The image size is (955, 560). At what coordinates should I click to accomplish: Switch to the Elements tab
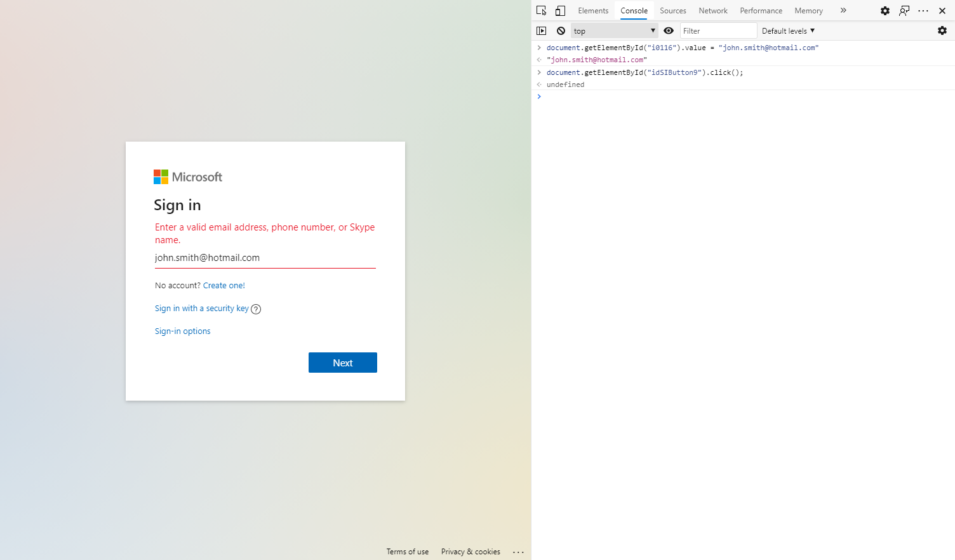point(592,10)
